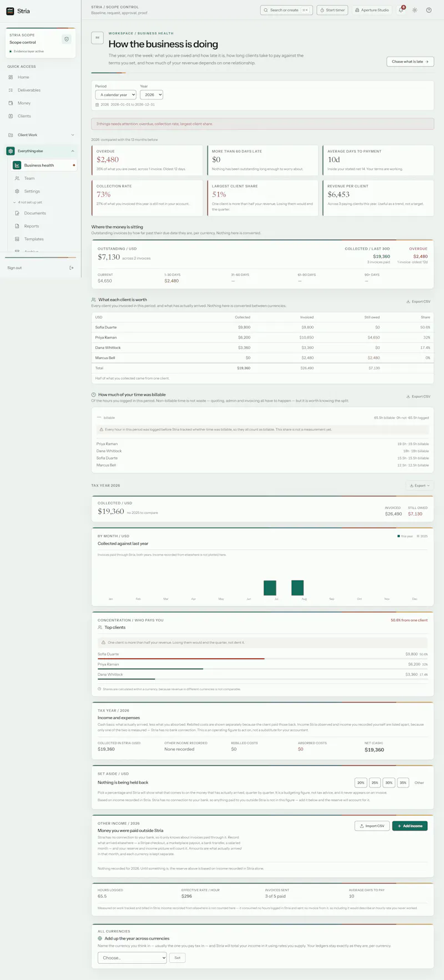Click the Import CSV button
This screenshot has height=980, width=444.
tap(372, 826)
